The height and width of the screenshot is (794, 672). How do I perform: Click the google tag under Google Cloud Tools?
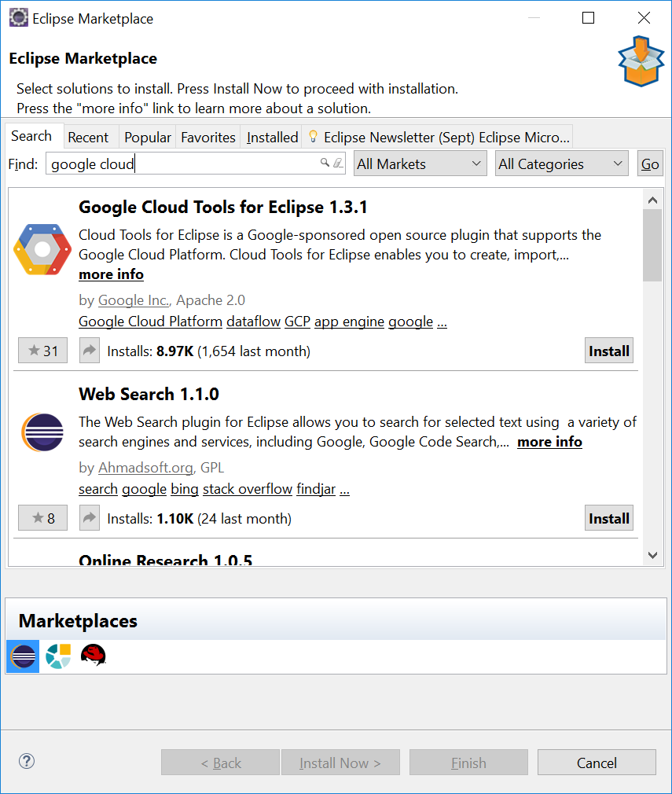pyautogui.click(x=411, y=322)
